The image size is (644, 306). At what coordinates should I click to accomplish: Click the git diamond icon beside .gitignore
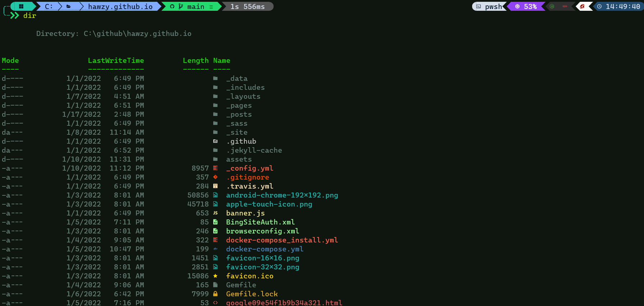215,177
